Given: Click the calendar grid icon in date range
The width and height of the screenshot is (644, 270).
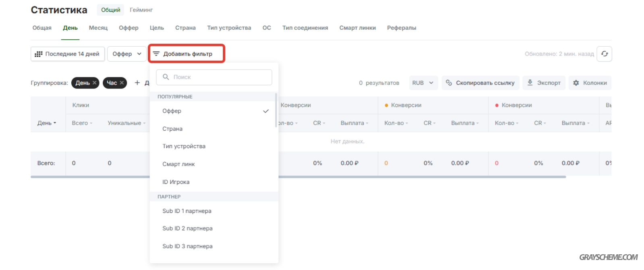Looking at the screenshot, I should pos(39,54).
